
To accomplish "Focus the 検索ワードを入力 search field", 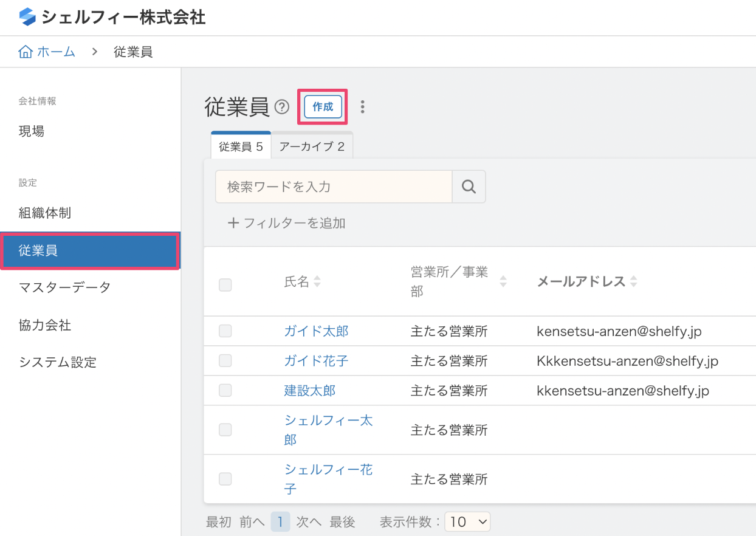I will (x=334, y=187).
